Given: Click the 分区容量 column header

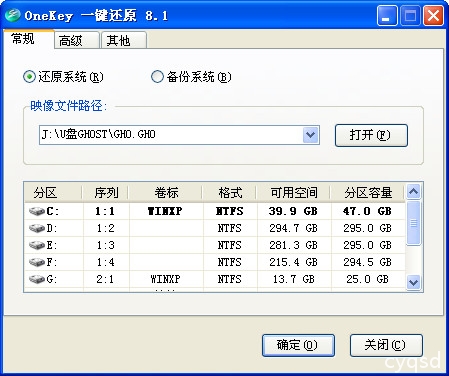Looking at the screenshot, I should 368,193.
